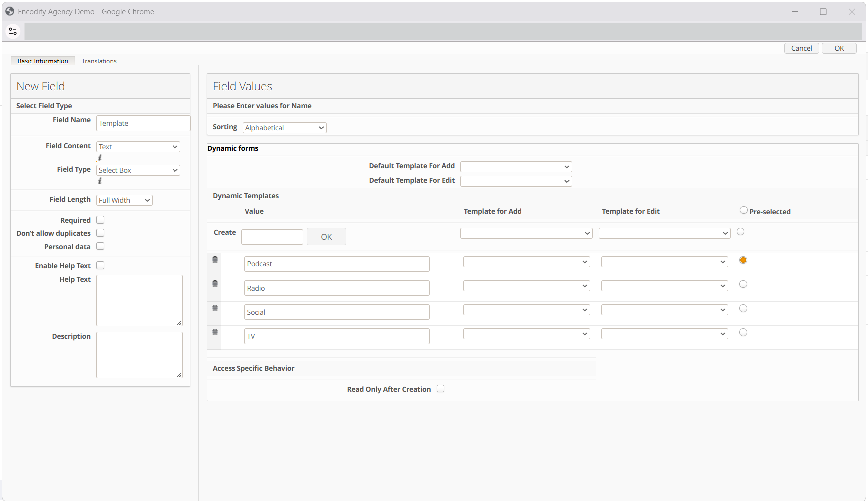Open Radio Template for Add dropdown
Screen dimensions: 868x502
tap(526, 286)
